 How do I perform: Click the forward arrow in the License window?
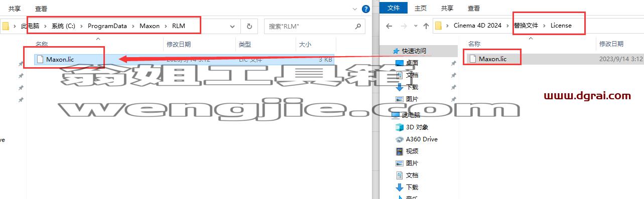pyautogui.click(x=404, y=26)
